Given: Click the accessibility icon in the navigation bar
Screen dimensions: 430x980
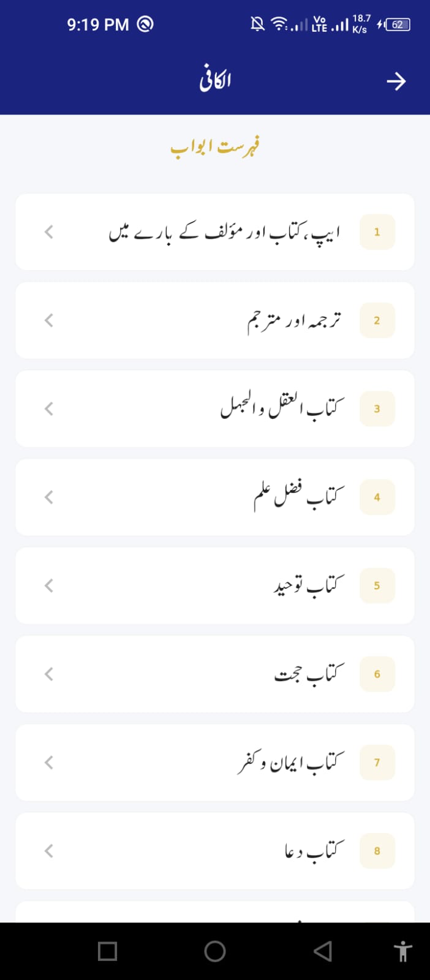Looking at the screenshot, I should point(402,951).
